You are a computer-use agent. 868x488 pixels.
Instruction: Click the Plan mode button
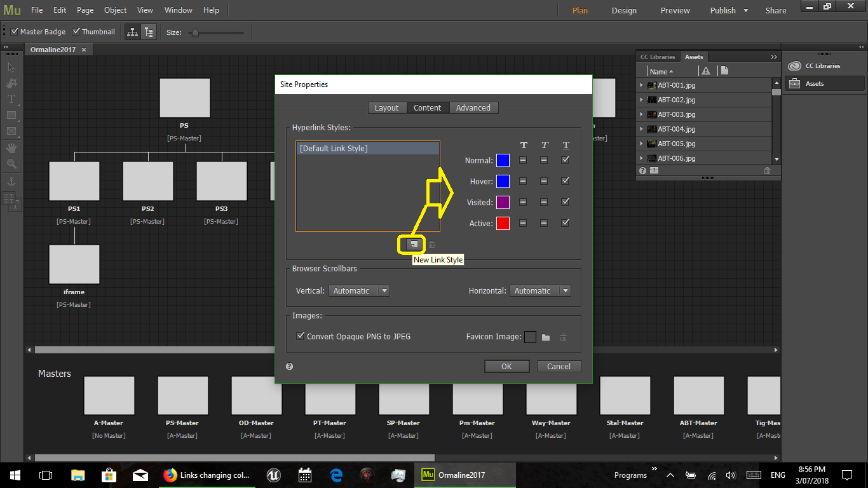[x=580, y=11]
